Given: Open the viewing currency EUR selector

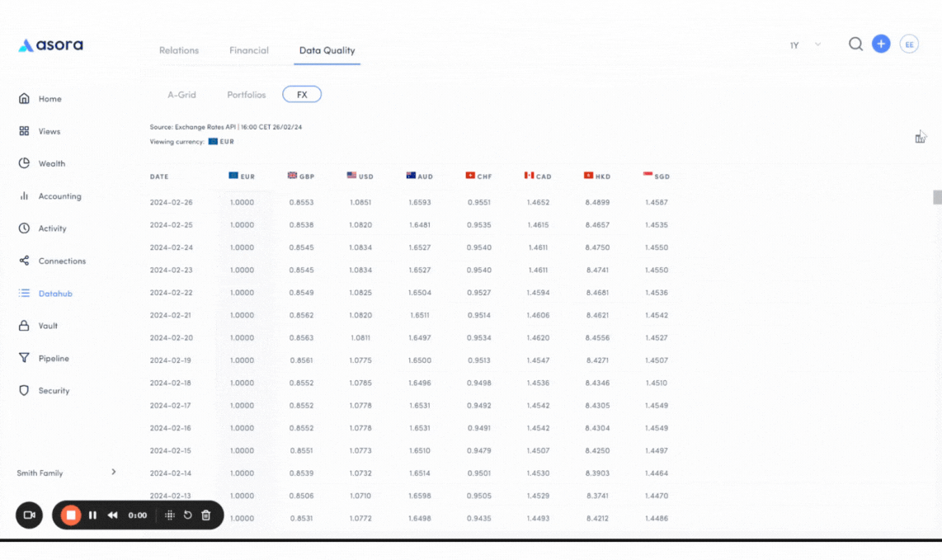Looking at the screenshot, I should (x=221, y=142).
